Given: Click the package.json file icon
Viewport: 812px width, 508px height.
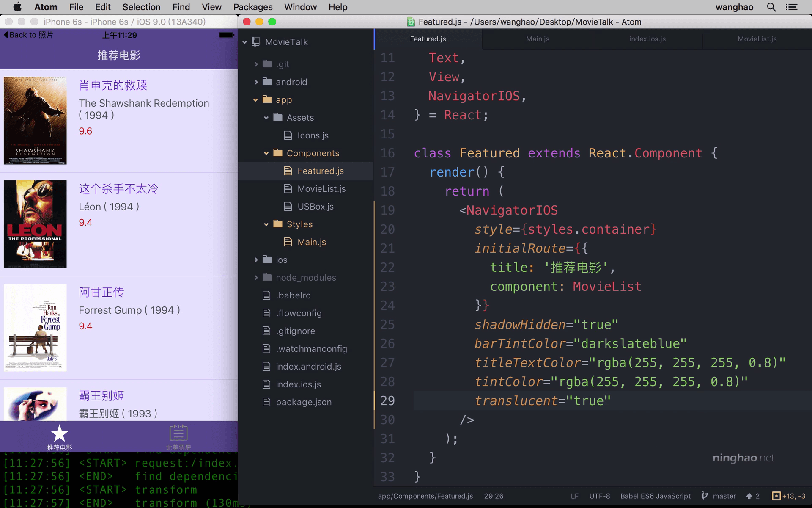Looking at the screenshot, I should tap(266, 402).
